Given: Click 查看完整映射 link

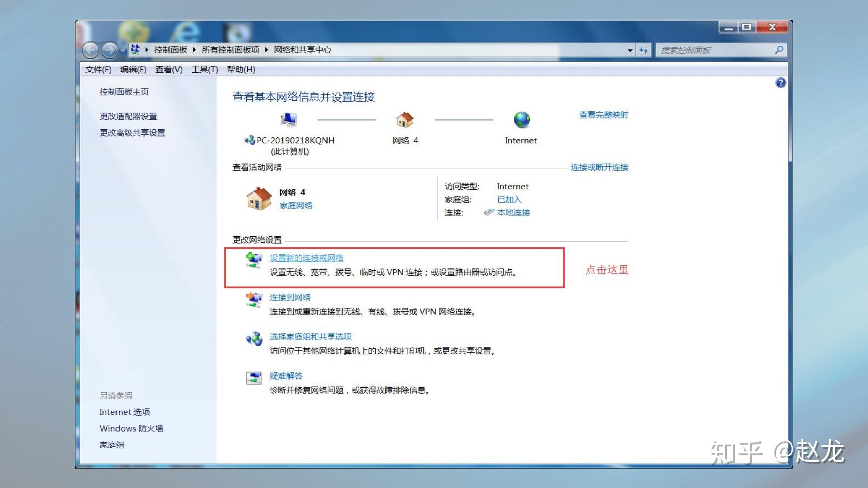Looking at the screenshot, I should pos(604,115).
